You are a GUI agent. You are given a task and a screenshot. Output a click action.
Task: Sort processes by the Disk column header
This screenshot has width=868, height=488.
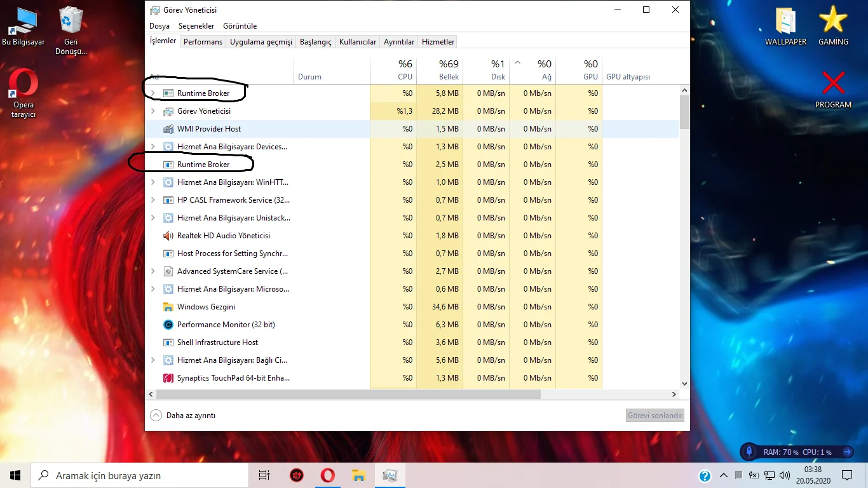pos(486,70)
